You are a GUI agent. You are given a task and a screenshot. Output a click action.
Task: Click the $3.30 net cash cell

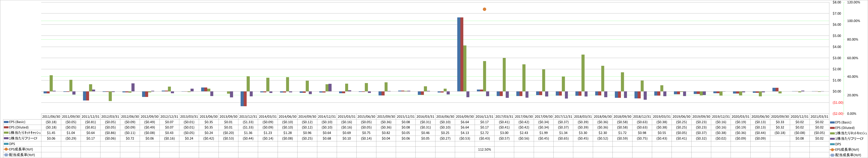click(x=583, y=133)
